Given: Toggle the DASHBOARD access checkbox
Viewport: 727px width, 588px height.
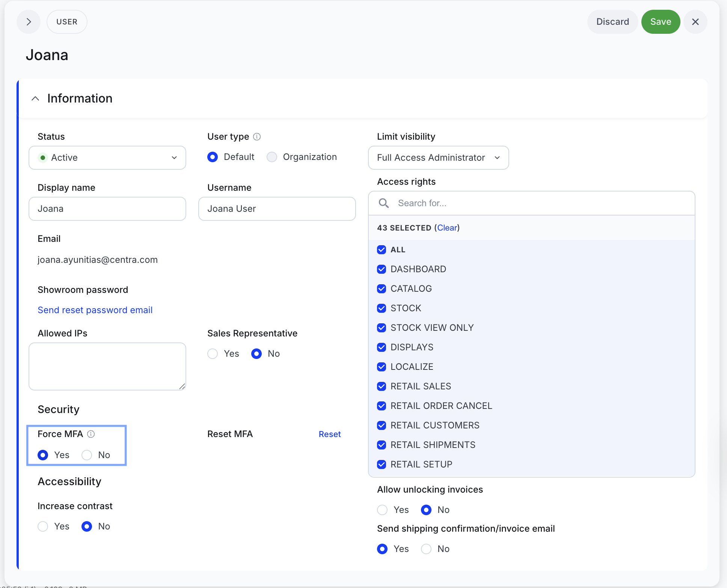Looking at the screenshot, I should (382, 269).
